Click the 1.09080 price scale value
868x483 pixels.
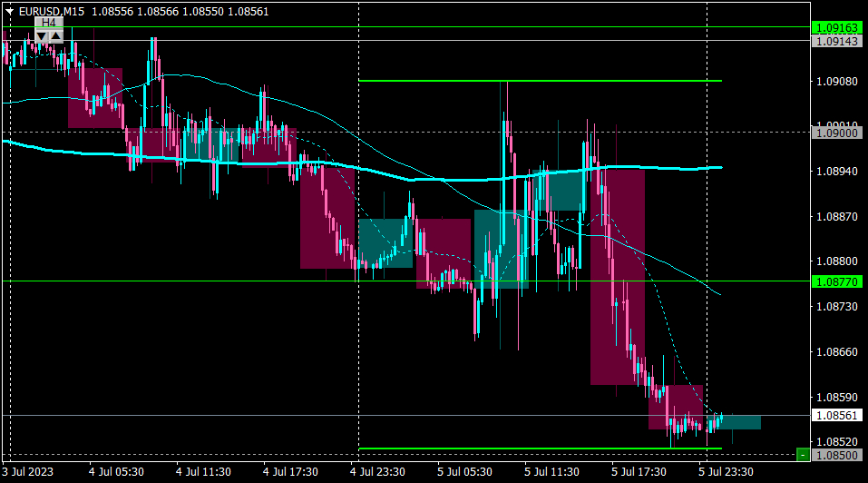tap(837, 82)
